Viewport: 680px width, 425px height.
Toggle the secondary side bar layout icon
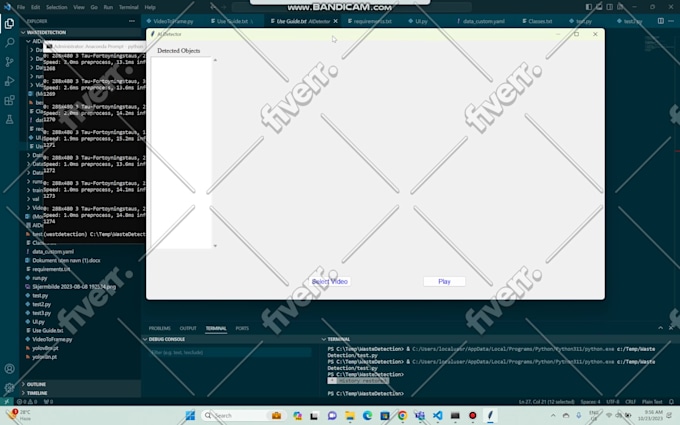pos(609,7)
